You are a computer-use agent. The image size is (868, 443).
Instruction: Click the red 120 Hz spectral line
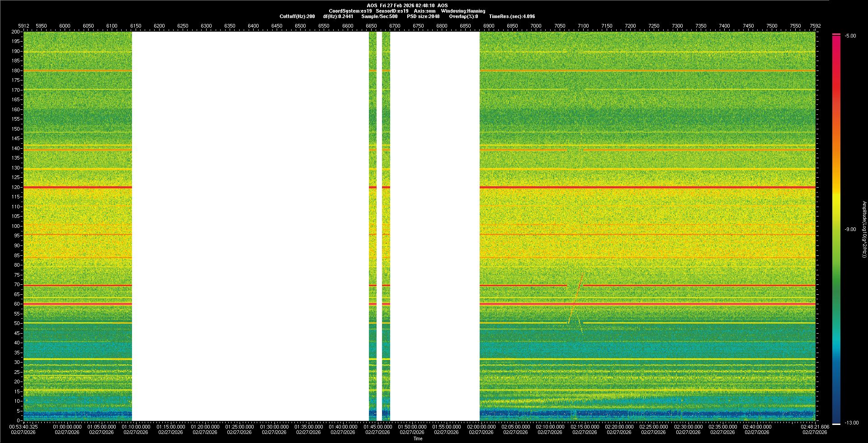coord(633,187)
